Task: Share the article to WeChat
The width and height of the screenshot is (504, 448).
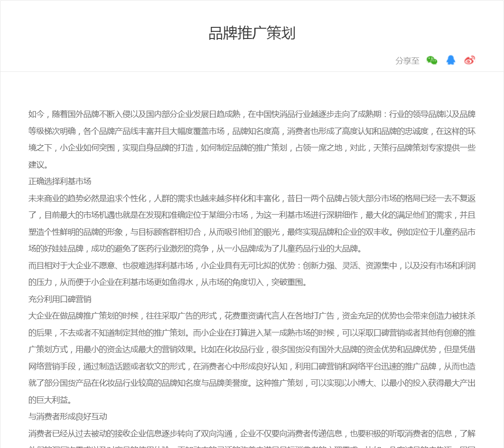Action: tap(432, 60)
